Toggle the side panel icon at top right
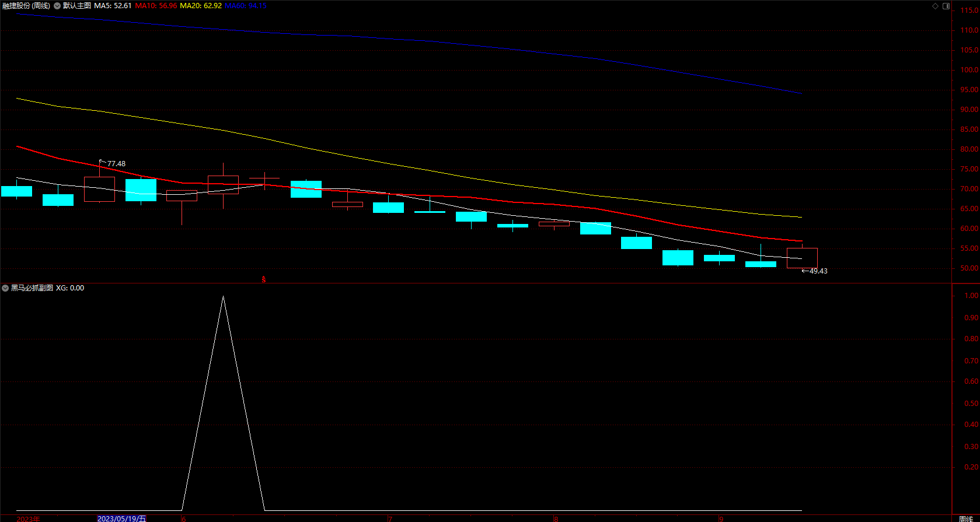The image size is (980, 522). pos(946,6)
